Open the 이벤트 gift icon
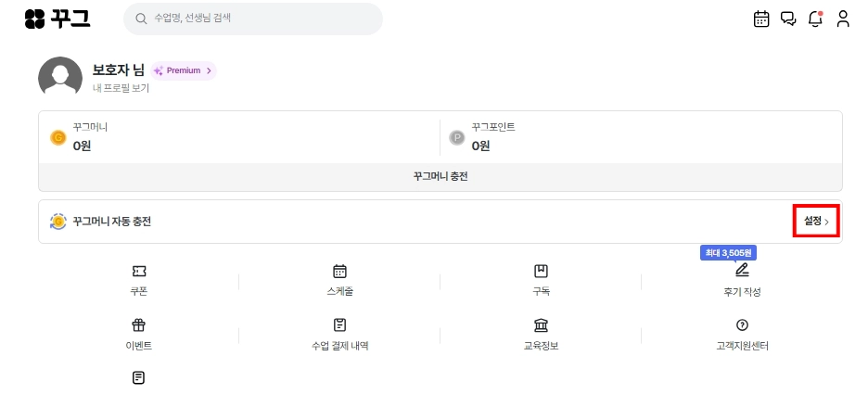The image size is (868, 394). (139, 325)
